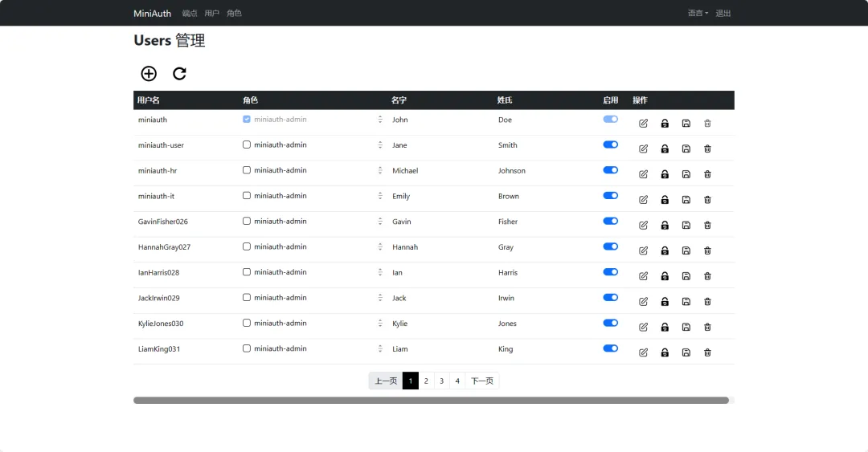The width and height of the screenshot is (868, 452).
Task: Edit the LiamKing031 row
Action: pos(643,352)
